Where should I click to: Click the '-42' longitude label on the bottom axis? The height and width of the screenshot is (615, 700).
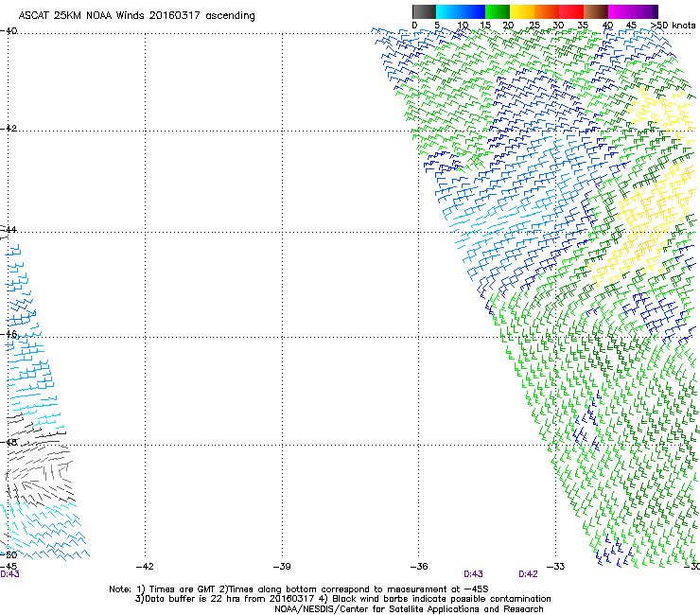point(145,567)
